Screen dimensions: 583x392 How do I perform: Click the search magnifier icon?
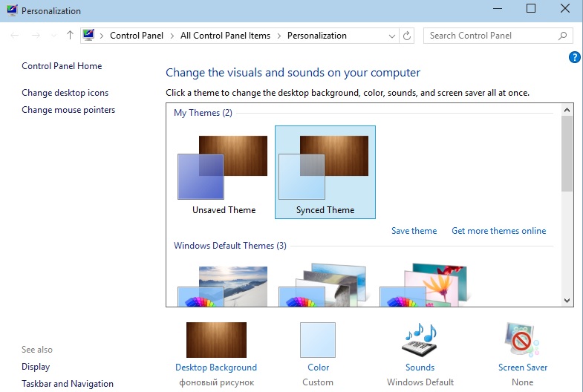coord(562,36)
